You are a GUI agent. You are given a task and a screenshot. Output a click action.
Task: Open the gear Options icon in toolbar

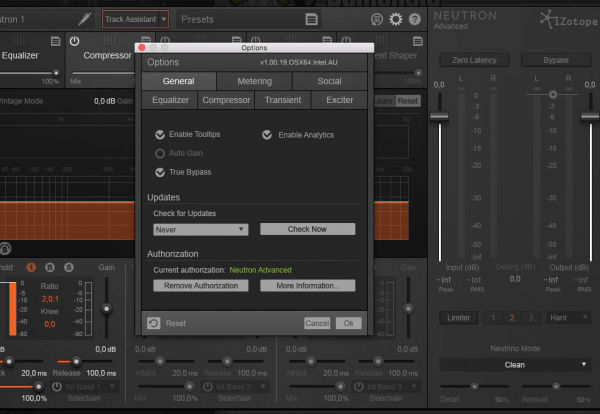click(x=396, y=19)
